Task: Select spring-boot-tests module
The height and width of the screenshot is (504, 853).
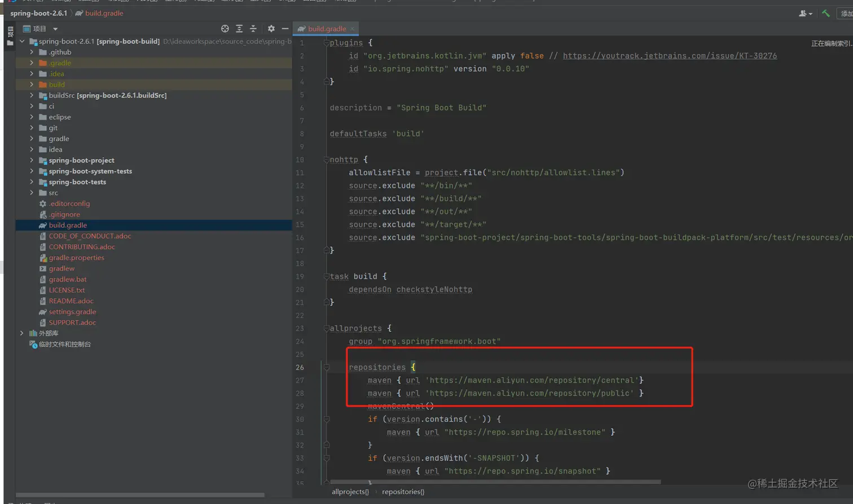Action: (x=77, y=182)
